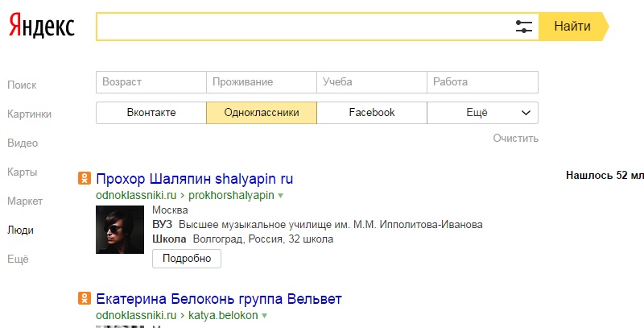Click the Москва location text
The width and height of the screenshot is (644, 328).
(170, 210)
